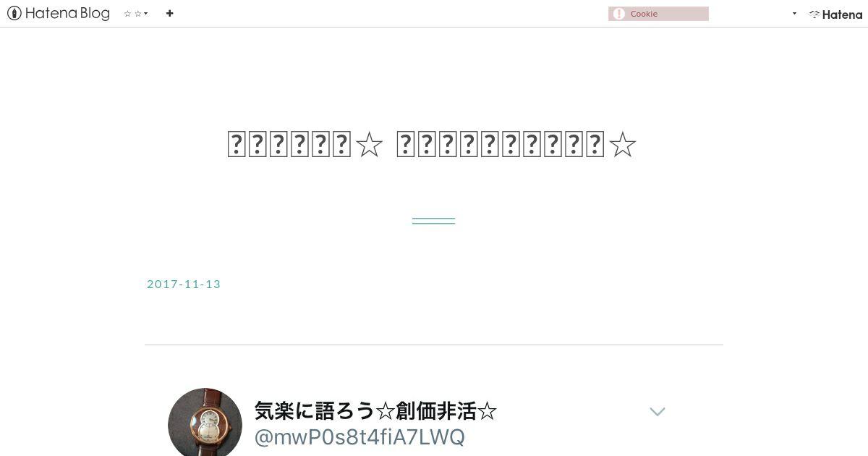This screenshot has width=868, height=456.
Task: Expand the tweet options chevron
Action: click(x=657, y=411)
